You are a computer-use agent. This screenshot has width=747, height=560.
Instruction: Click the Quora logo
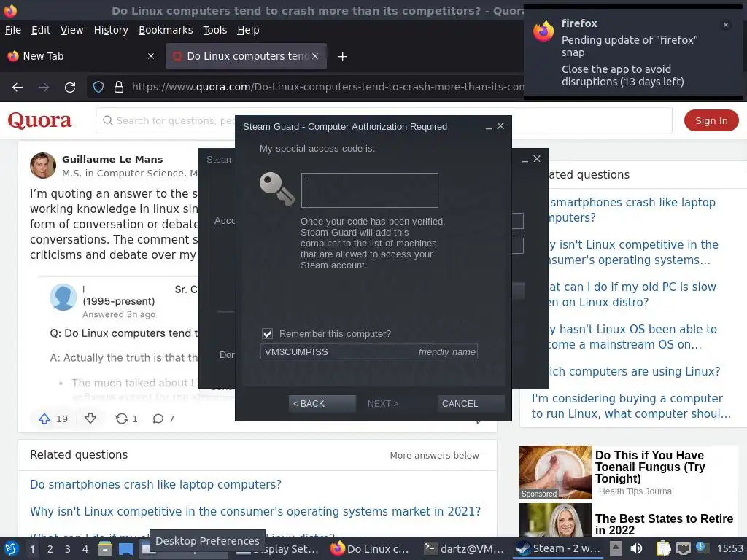tap(39, 120)
